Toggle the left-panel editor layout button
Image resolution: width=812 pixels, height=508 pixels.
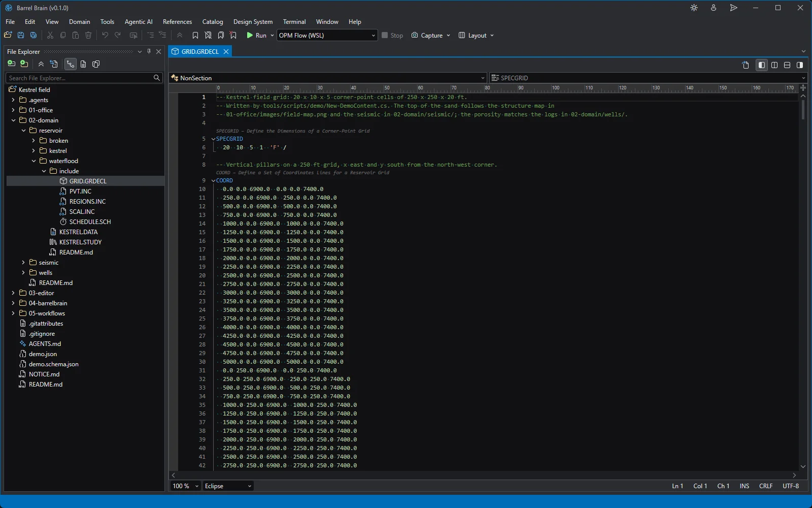point(762,65)
